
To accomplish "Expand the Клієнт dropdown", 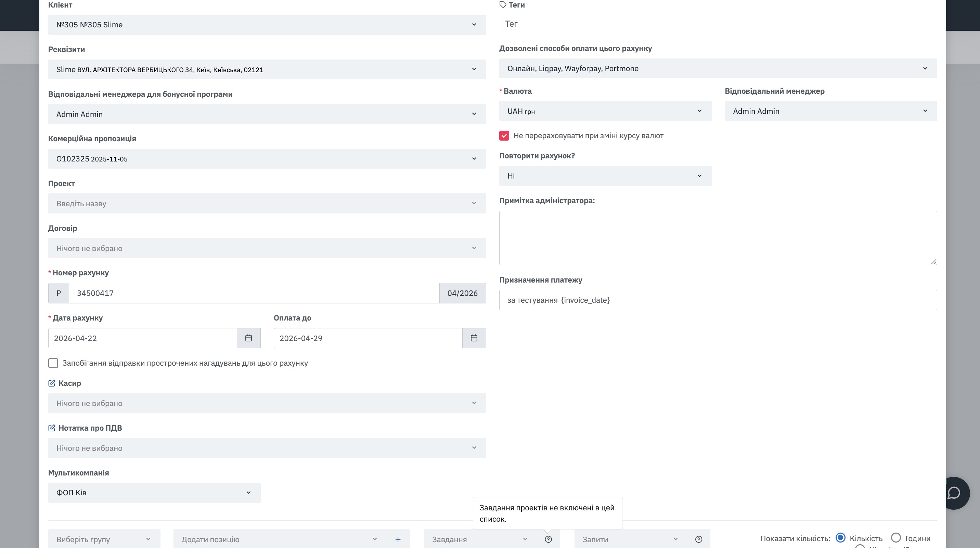I will click(267, 25).
